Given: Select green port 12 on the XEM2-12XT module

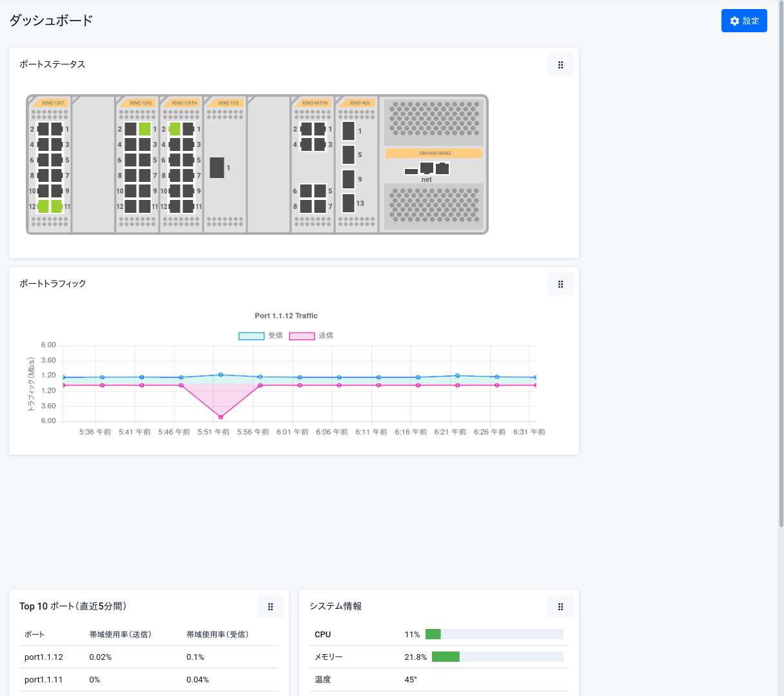Looking at the screenshot, I should [43, 206].
